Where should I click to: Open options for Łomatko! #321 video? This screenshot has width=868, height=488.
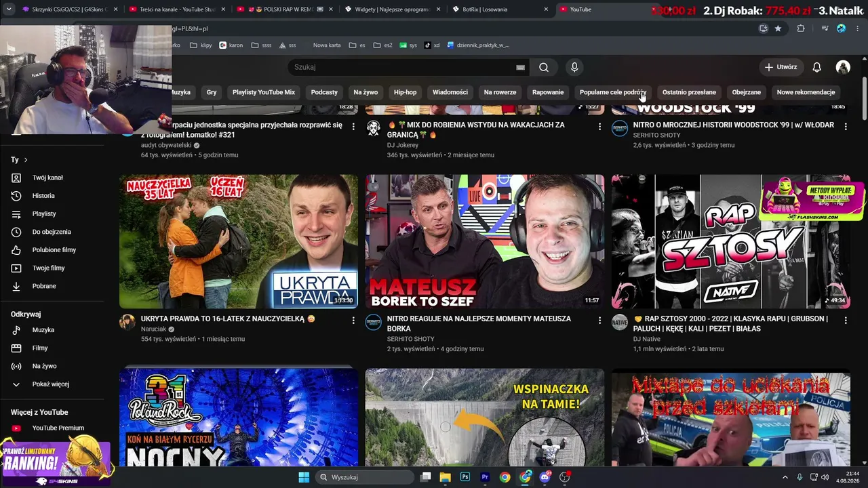[x=353, y=127]
